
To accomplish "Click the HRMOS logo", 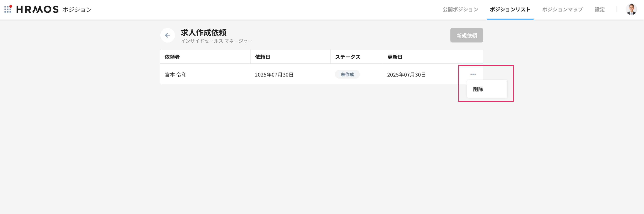I will coord(37,9).
